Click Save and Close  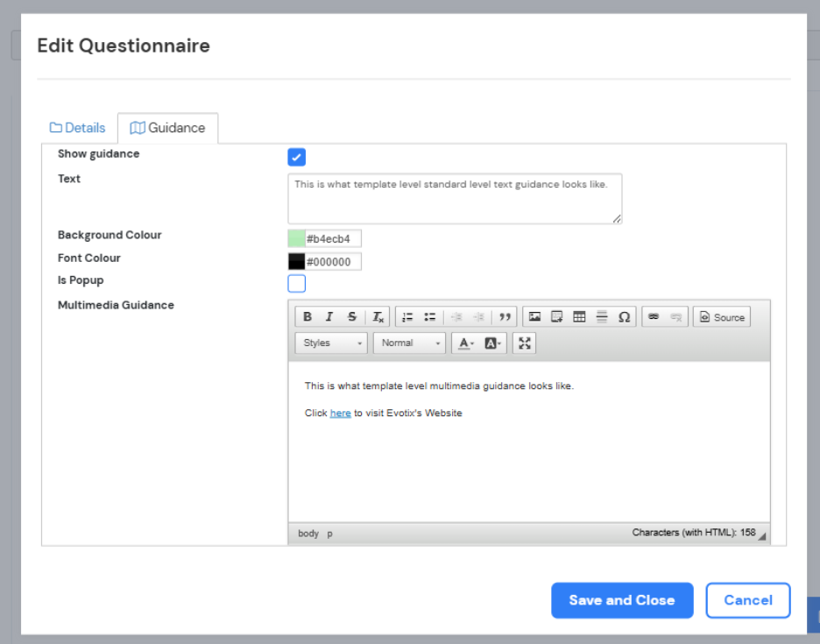622,600
